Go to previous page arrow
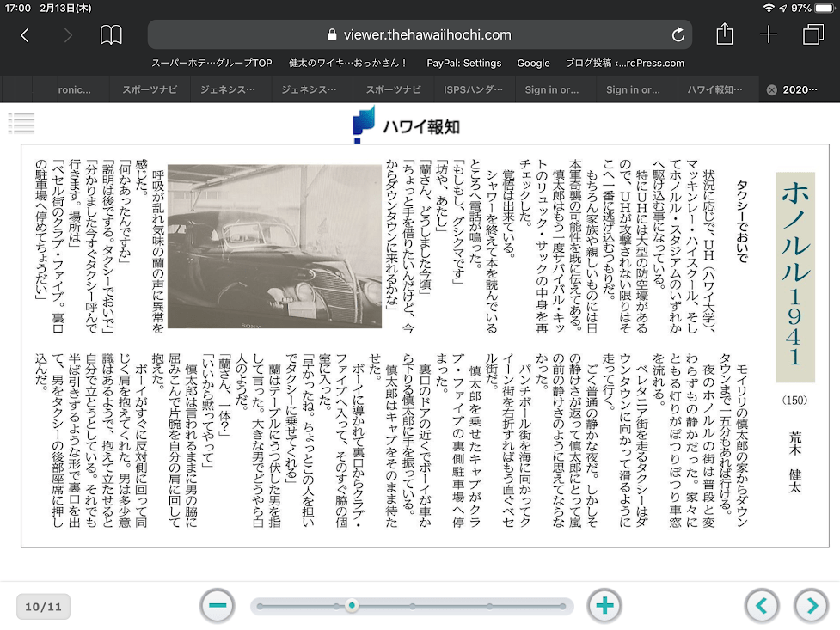Screen dimensions: 840x630 [761, 606]
